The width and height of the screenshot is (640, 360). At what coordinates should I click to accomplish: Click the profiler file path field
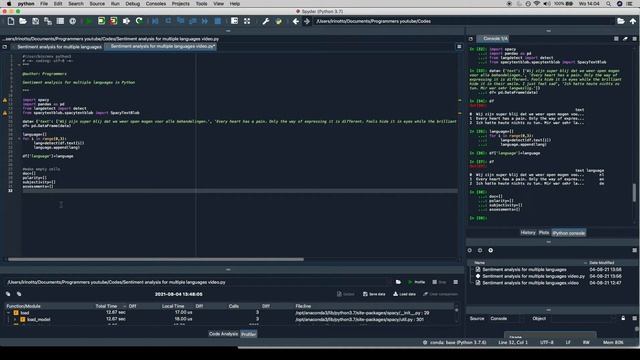(199, 282)
